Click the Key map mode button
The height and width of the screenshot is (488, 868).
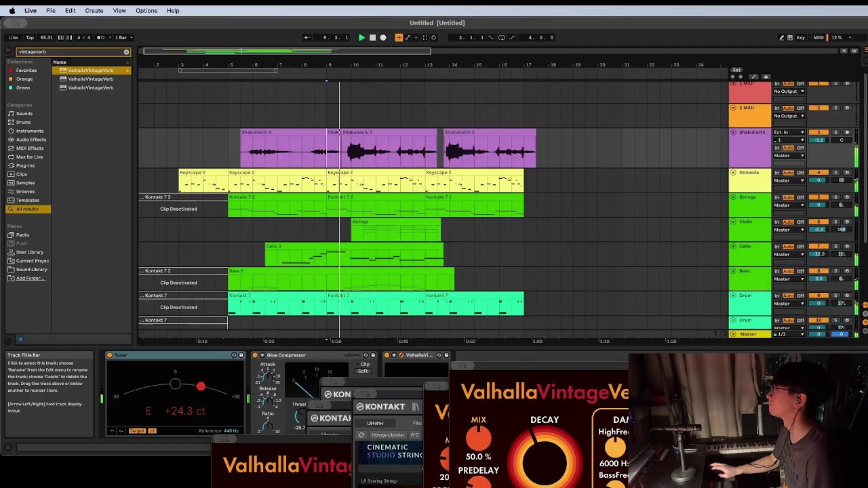point(801,37)
